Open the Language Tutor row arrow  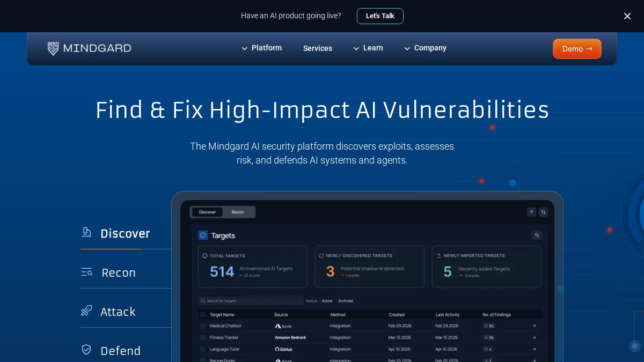click(534, 349)
